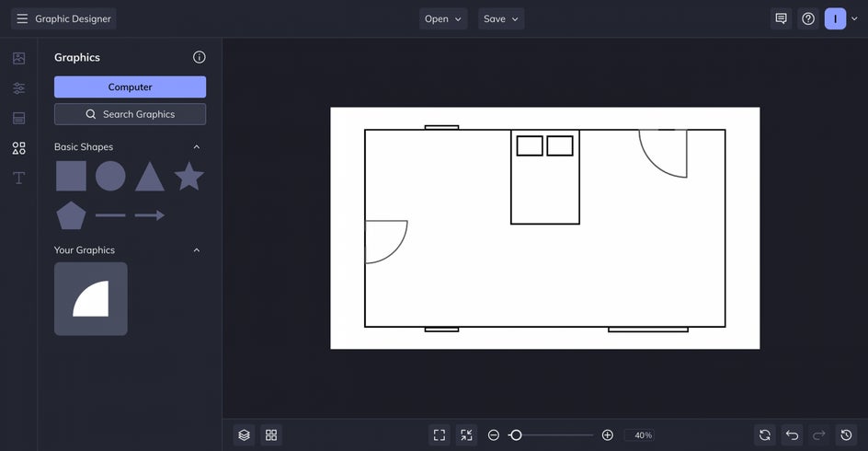Add the pentagon basic shape
This screenshot has width=868, height=451.
pos(71,215)
